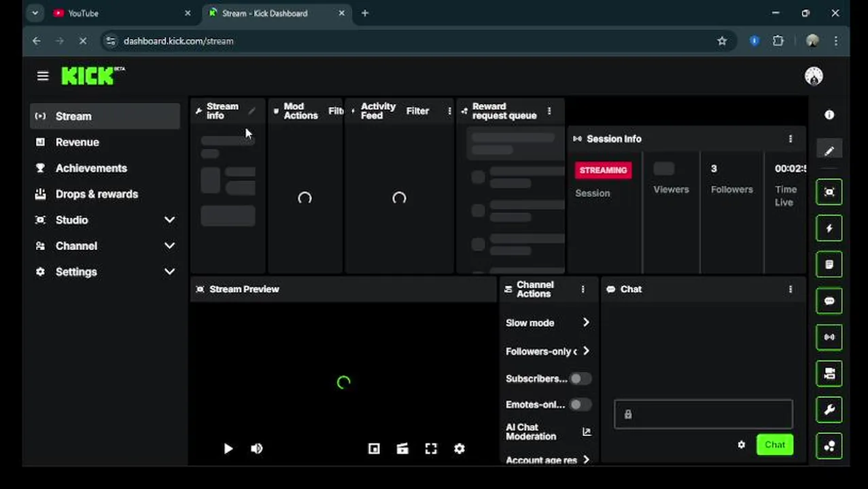868x489 pixels.
Task: Toggle the lightning bolt widget icon
Action: pyautogui.click(x=829, y=228)
